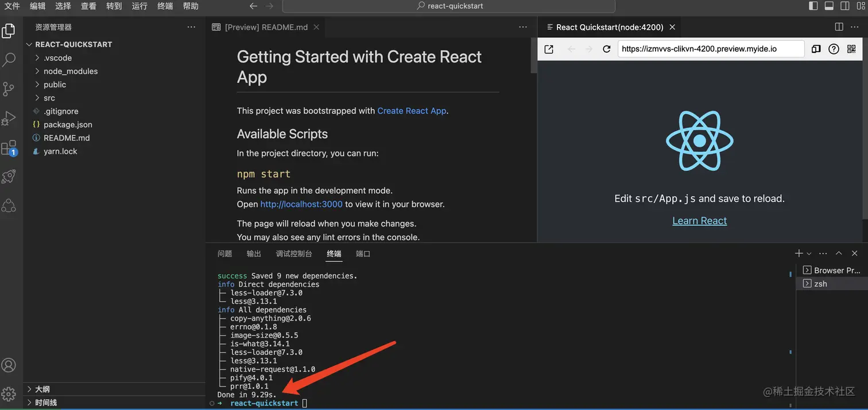Select the zsh terminal entry
868x410 pixels.
[x=831, y=284]
